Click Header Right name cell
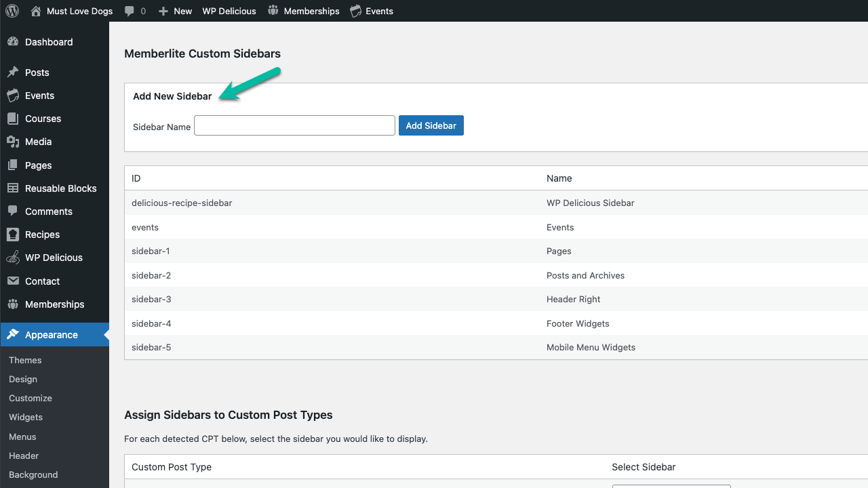Viewport: 868px width, 488px height. tap(574, 299)
